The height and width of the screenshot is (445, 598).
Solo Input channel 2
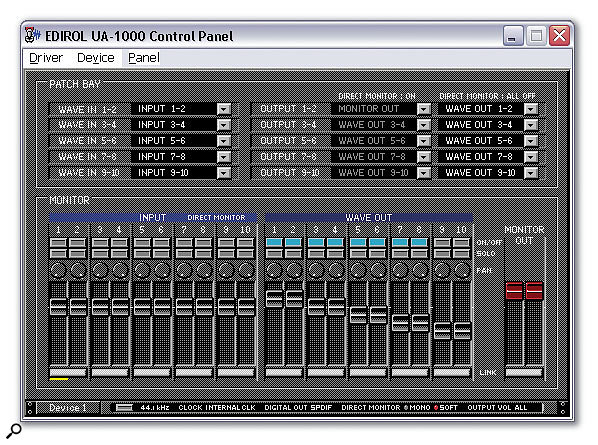(77, 253)
